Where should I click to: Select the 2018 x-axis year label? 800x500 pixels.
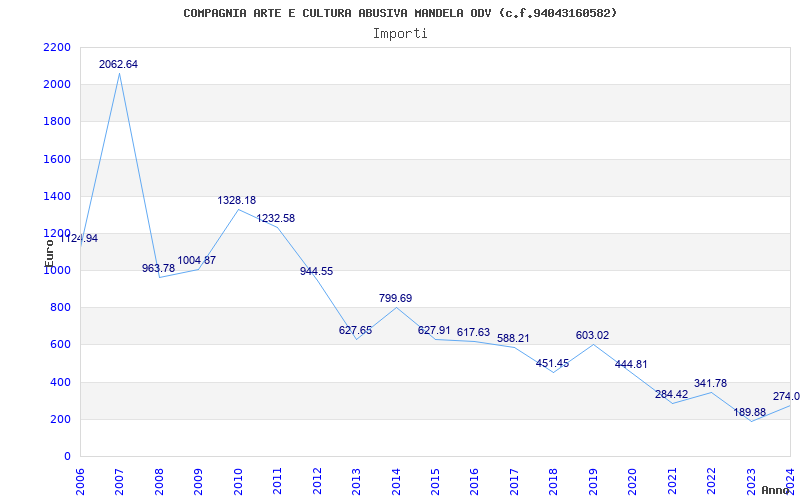click(554, 481)
